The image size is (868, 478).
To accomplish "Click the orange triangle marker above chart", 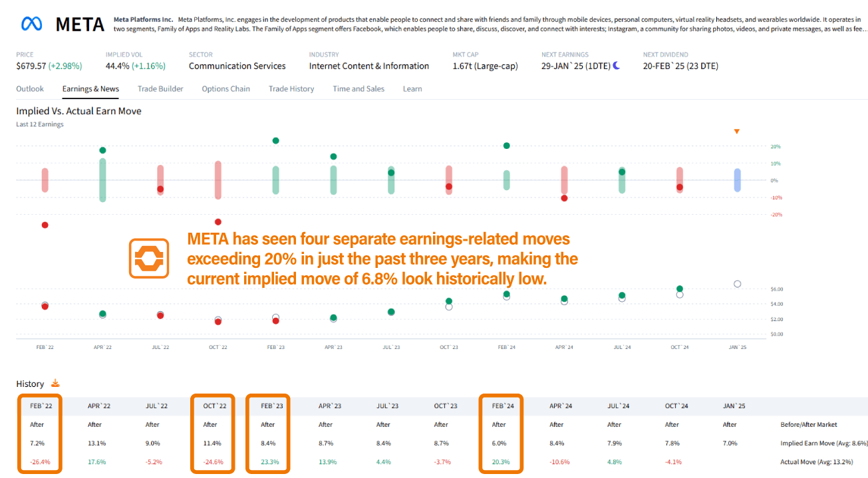I will coord(736,132).
